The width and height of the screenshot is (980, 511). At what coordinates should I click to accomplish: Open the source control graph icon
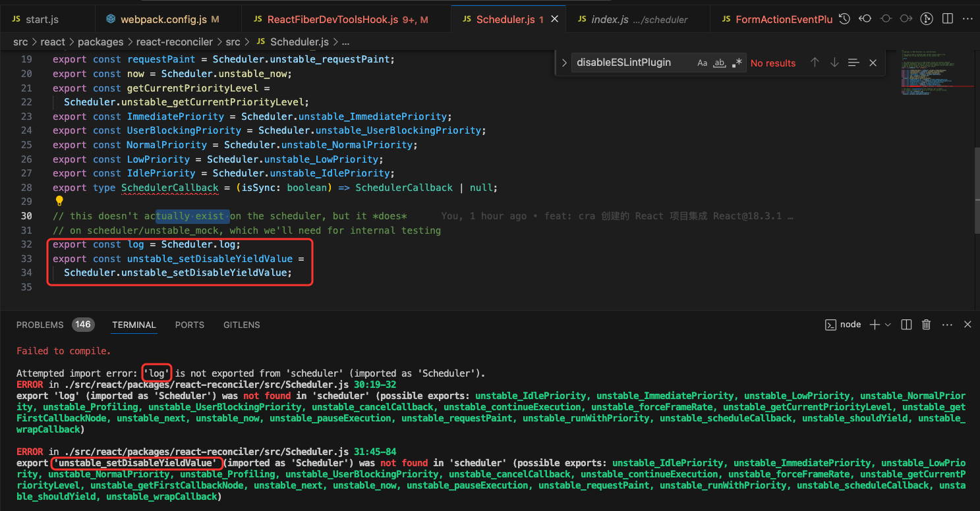point(927,20)
